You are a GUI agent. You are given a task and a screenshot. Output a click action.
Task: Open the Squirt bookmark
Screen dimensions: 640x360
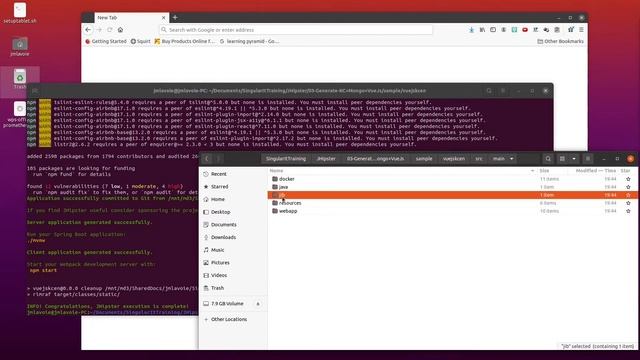tap(140, 41)
